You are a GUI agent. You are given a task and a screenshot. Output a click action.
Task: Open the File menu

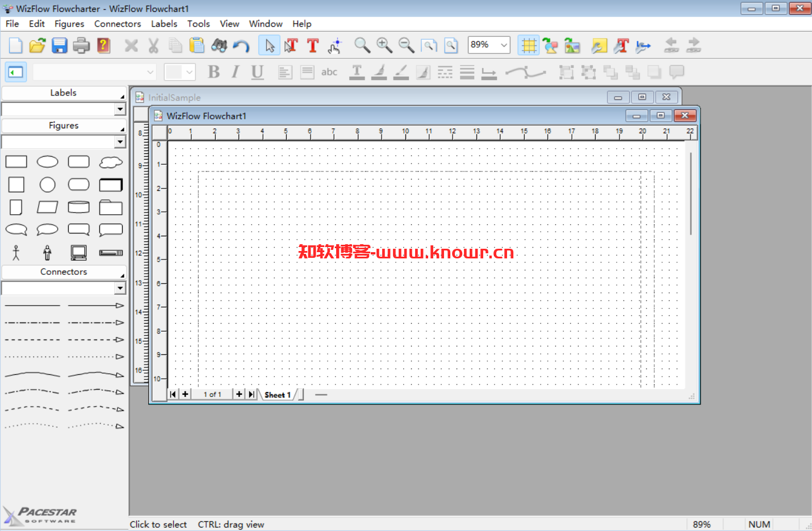pyautogui.click(x=12, y=24)
